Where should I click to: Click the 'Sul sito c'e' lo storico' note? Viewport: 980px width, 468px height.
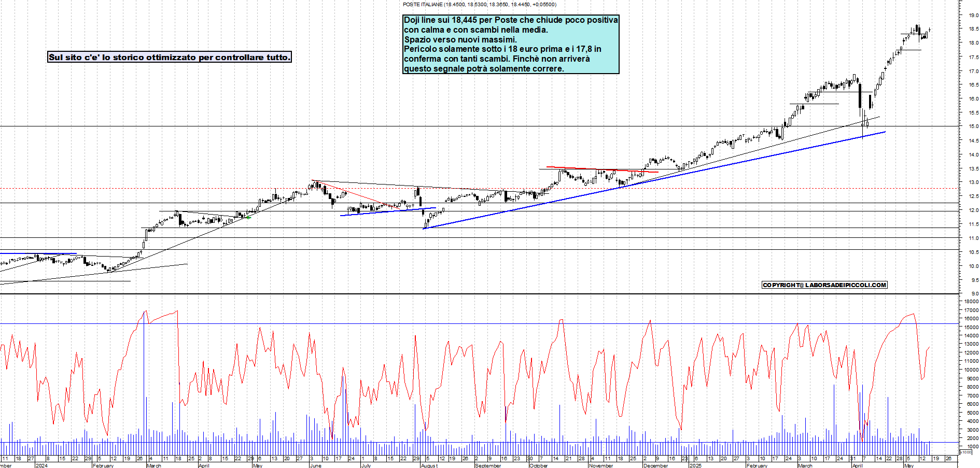[169, 57]
